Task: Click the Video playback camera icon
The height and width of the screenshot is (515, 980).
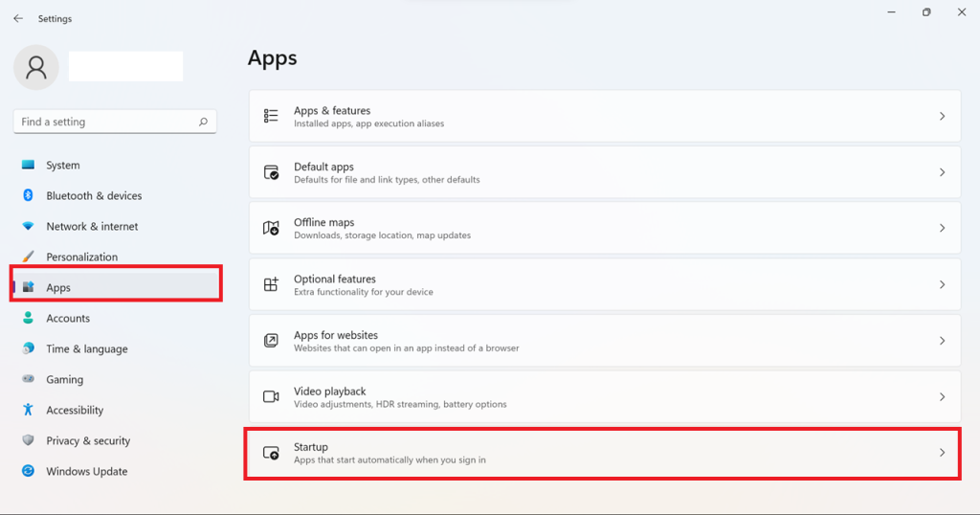Action: pyautogui.click(x=271, y=396)
